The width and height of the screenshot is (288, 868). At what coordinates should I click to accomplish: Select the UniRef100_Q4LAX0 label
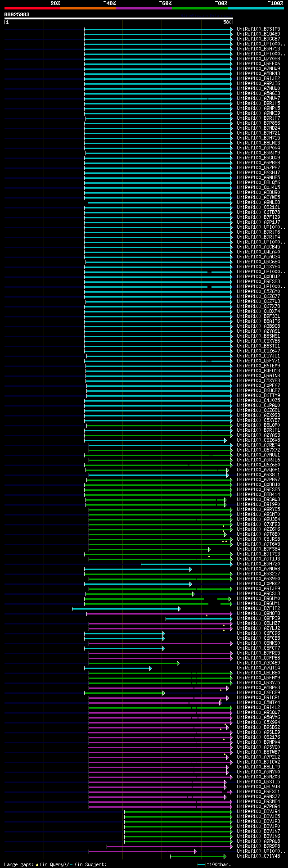pyautogui.click(x=258, y=252)
